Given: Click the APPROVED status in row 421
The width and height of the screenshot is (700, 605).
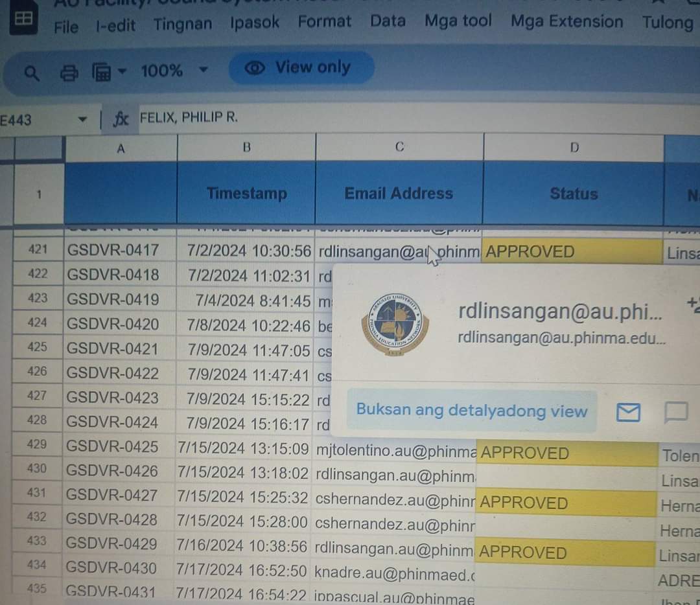Looking at the screenshot, I should [x=573, y=251].
